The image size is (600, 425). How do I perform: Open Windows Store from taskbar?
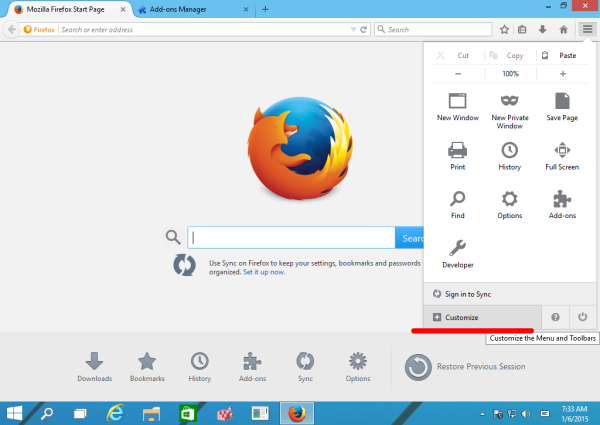click(188, 414)
